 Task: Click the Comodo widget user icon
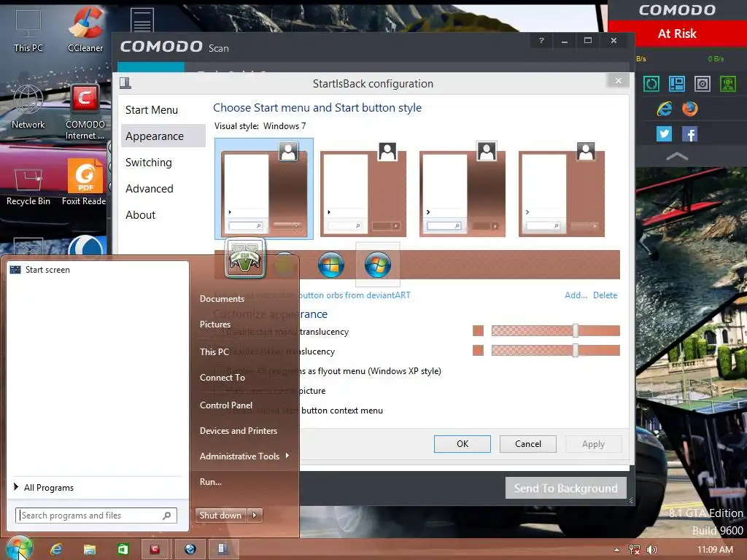coord(728,84)
